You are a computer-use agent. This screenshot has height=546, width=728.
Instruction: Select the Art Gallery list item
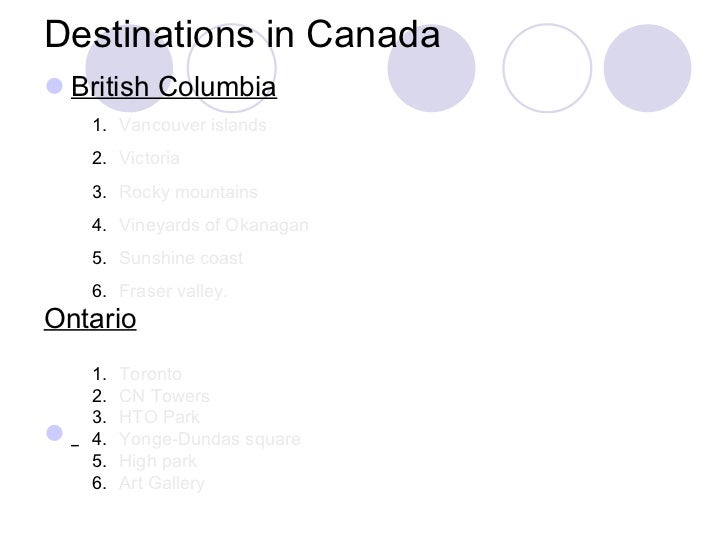pos(162,483)
